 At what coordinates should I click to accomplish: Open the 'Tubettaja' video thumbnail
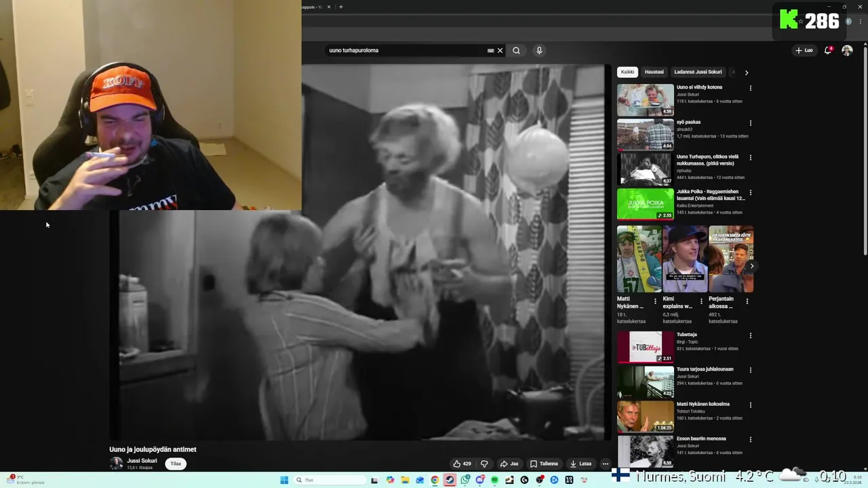point(646,347)
